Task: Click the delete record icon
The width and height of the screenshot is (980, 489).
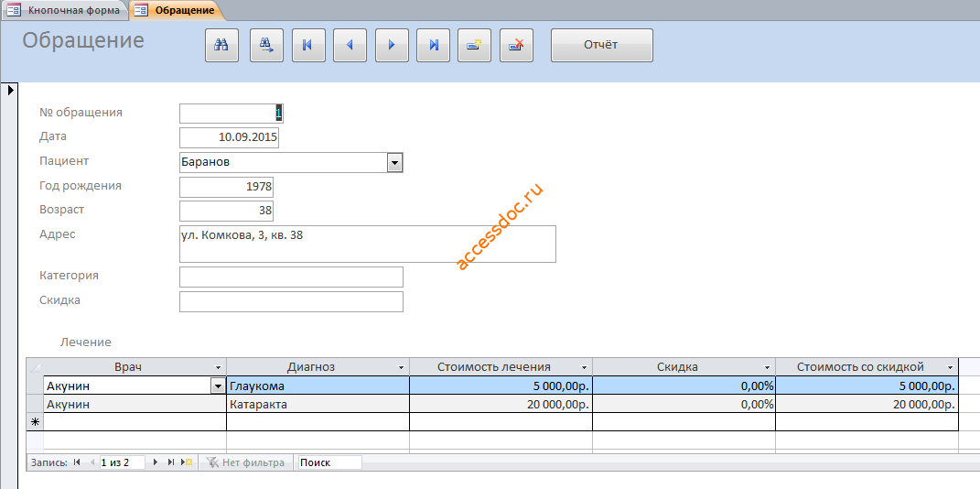Action: point(516,45)
